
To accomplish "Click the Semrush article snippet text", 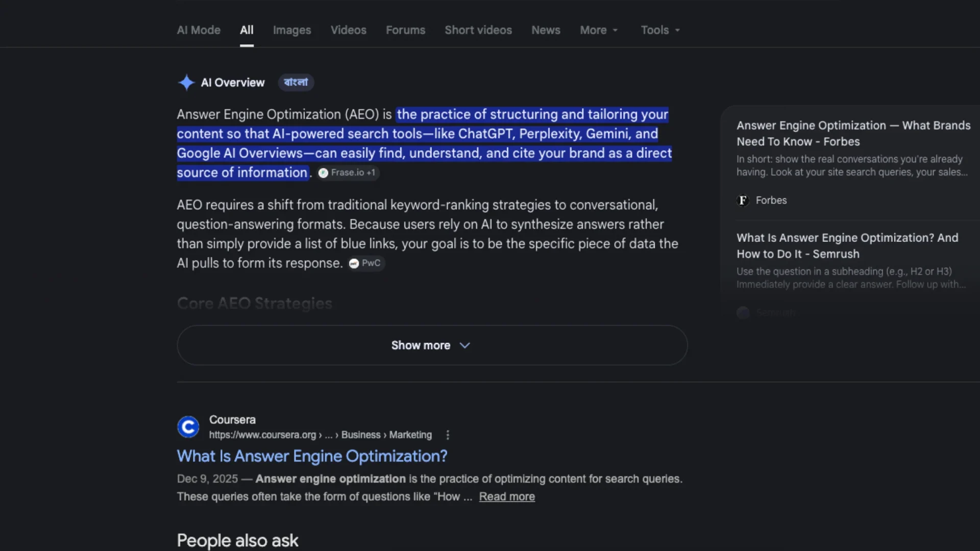I will pos(851,278).
